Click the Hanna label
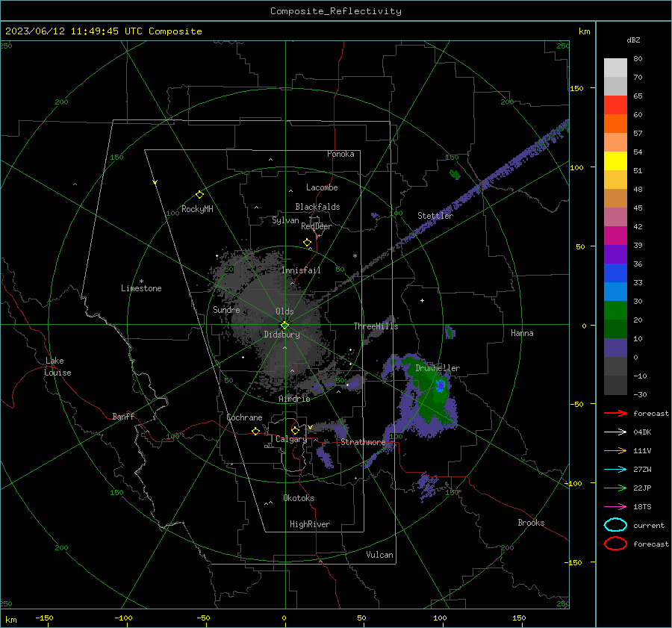The width and height of the screenshot is (672, 628). point(522,333)
